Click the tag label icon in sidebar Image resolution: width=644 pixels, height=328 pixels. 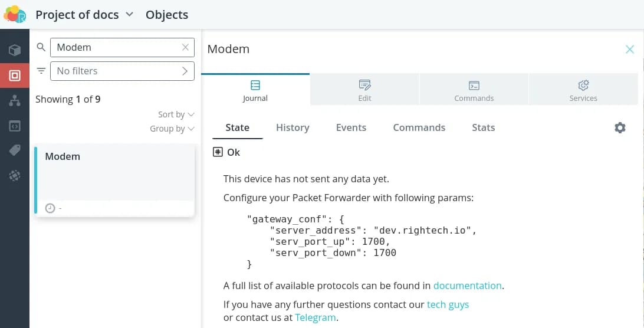pos(15,150)
